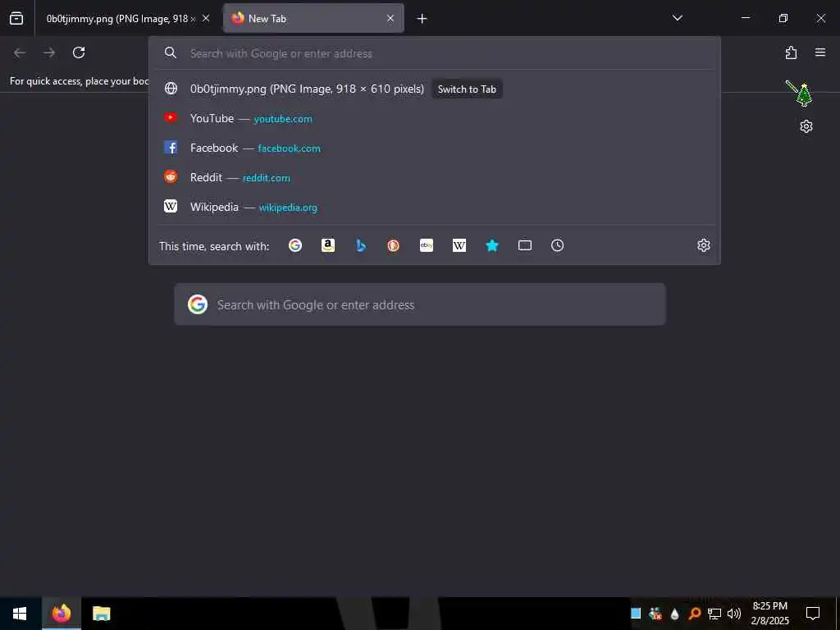
Task: Click the water drop tray icon
Action: pos(675,614)
